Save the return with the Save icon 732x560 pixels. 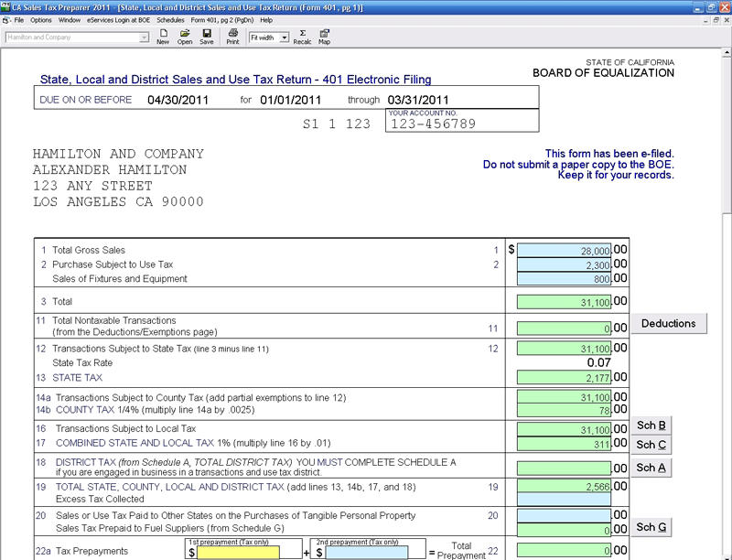pos(205,35)
